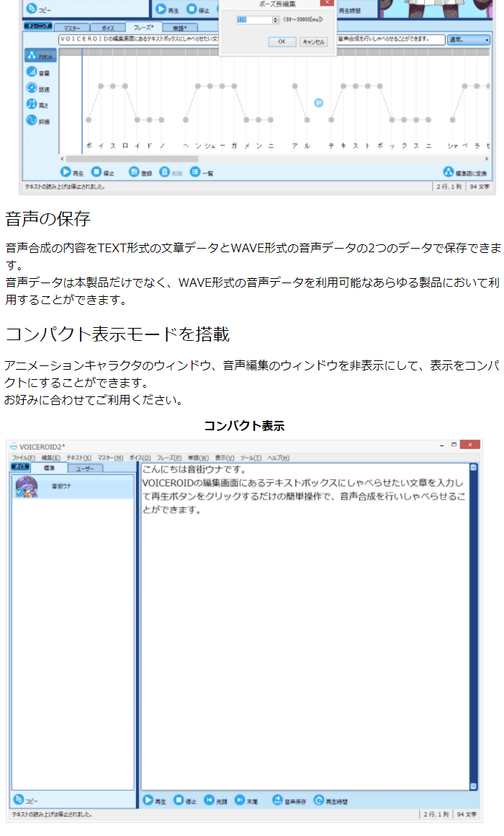Click inside the main text editing area
Screen dimensions: 504x836
305,626
